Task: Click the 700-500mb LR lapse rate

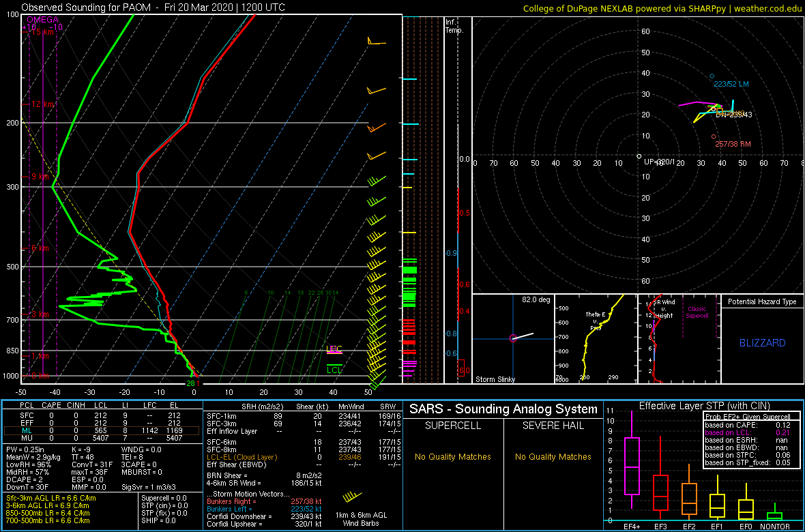Action: click(47, 520)
